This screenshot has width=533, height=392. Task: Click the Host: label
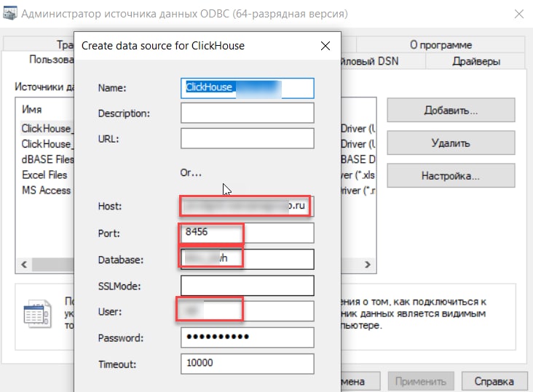[x=110, y=206]
